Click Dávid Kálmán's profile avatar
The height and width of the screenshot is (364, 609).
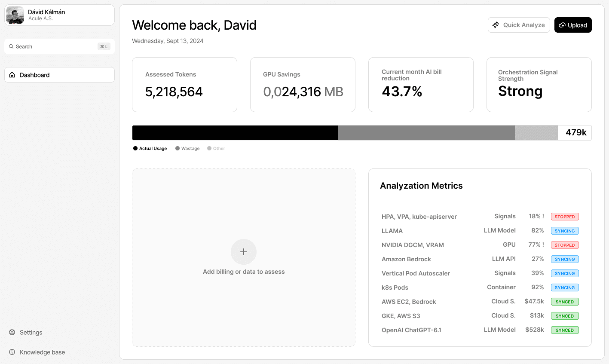[15, 15]
